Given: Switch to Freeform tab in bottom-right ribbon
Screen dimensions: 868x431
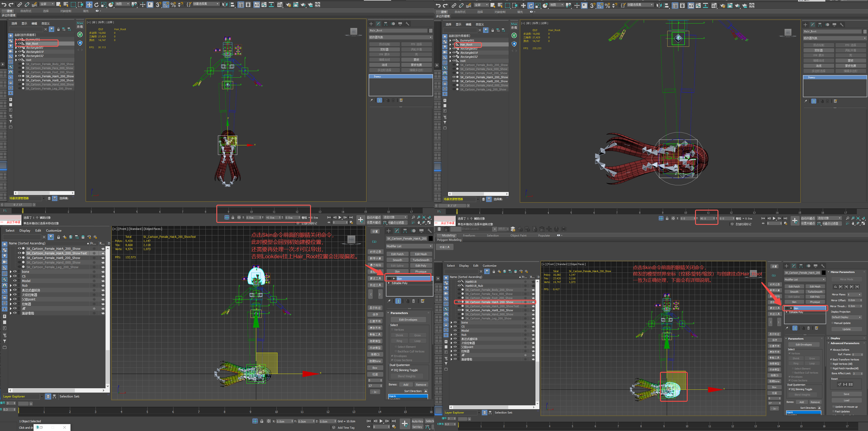Looking at the screenshot, I should click(x=469, y=235).
